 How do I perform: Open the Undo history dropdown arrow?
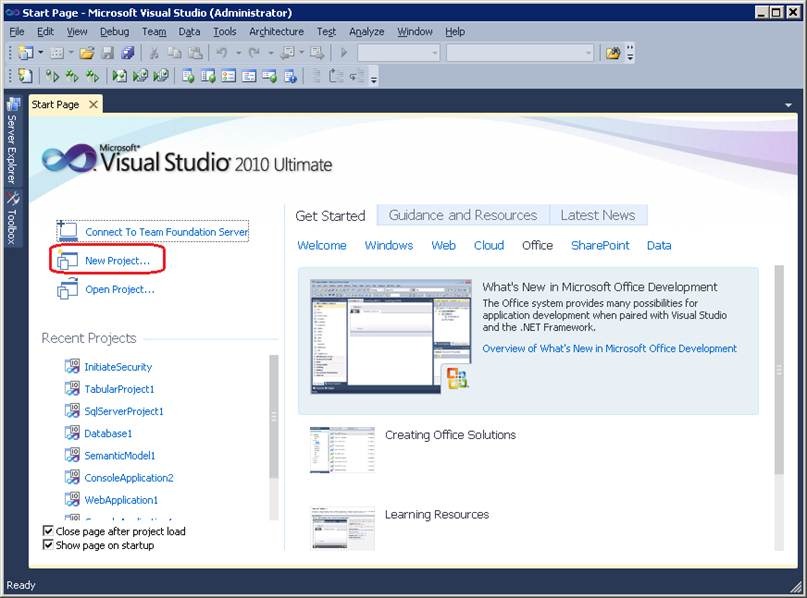238,52
